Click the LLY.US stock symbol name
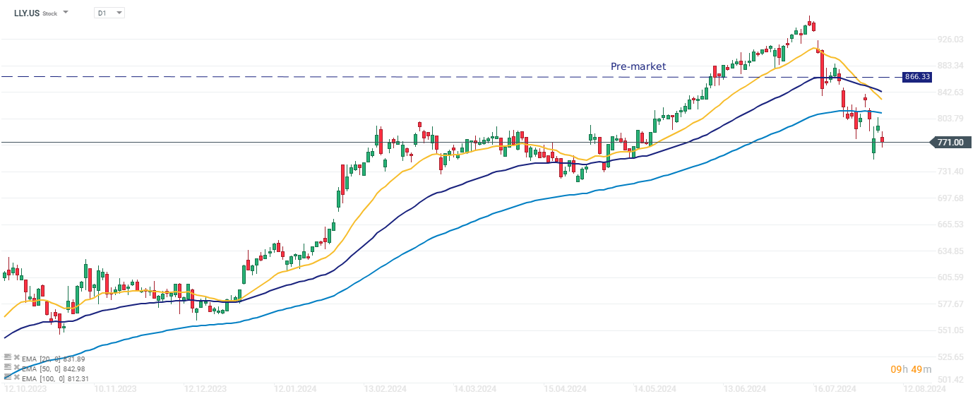The height and width of the screenshot is (401, 980). tap(26, 13)
